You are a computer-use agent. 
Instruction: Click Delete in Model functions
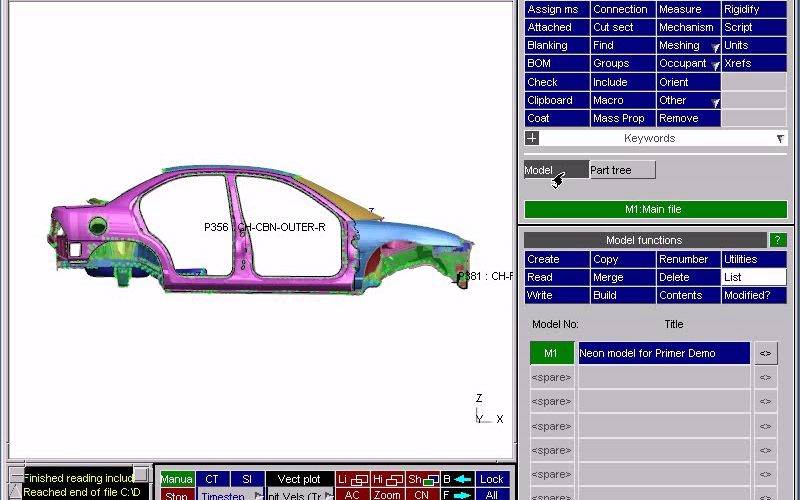coord(688,277)
